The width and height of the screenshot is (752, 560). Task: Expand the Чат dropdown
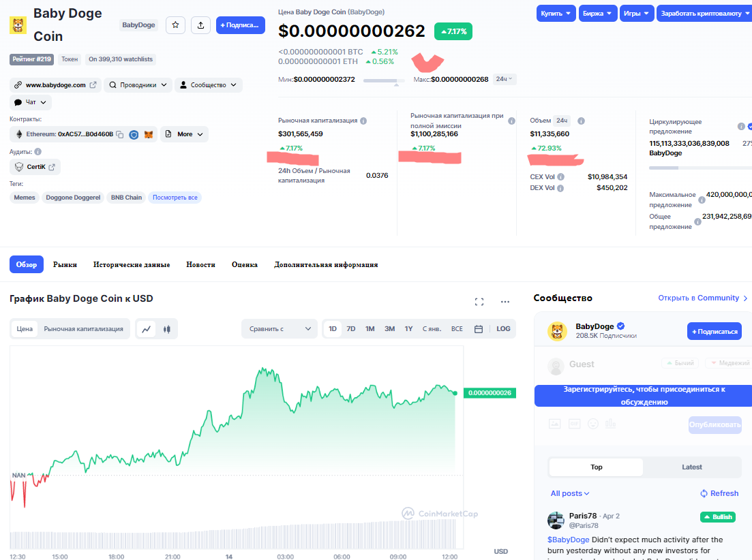[31, 102]
